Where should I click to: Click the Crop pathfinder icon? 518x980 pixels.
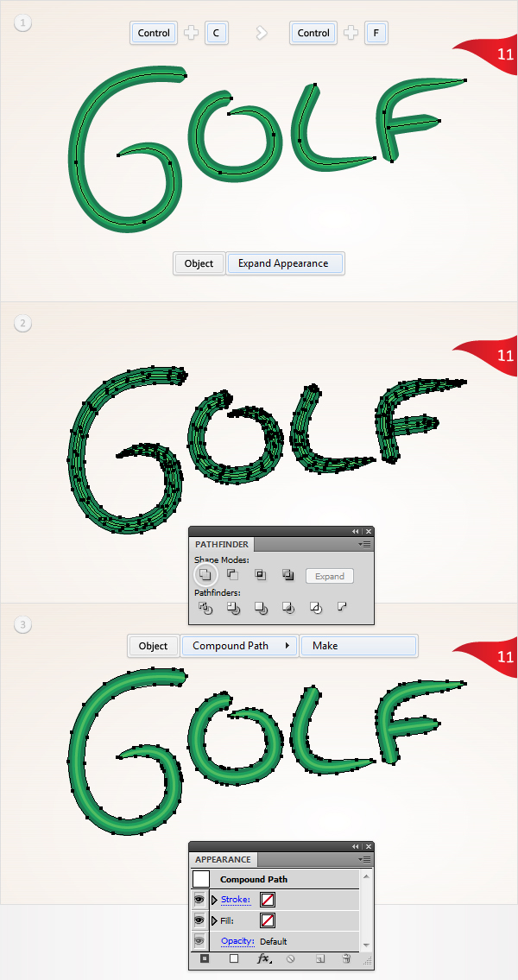pos(288,608)
